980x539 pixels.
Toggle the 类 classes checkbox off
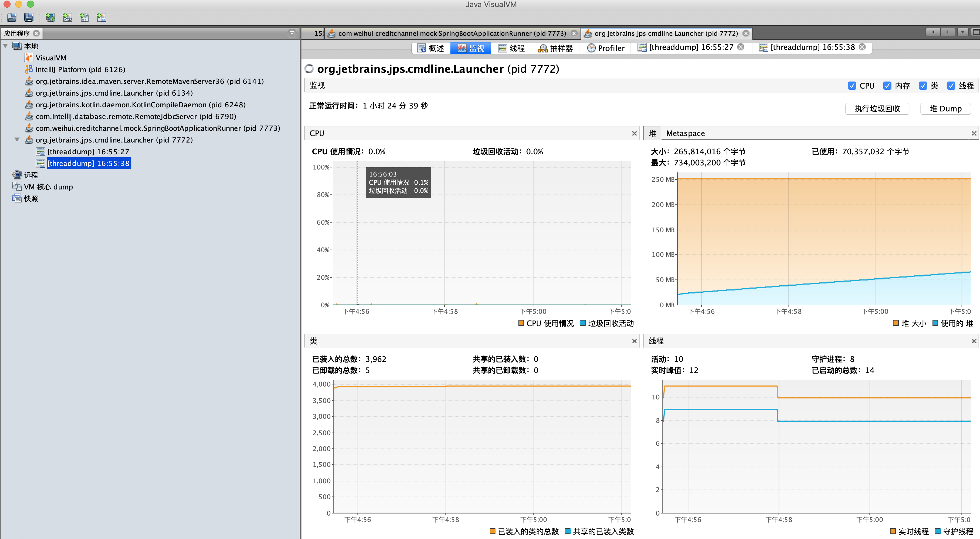[923, 86]
